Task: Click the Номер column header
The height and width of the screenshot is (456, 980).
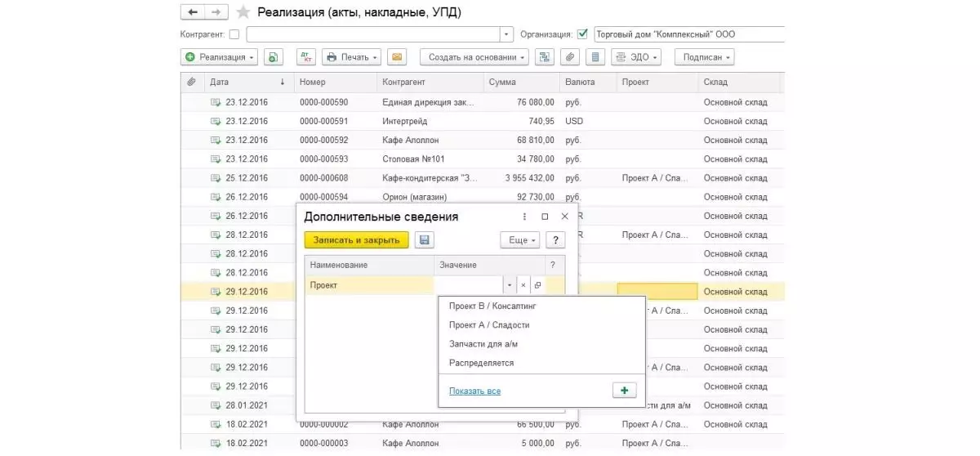Action: [x=335, y=82]
